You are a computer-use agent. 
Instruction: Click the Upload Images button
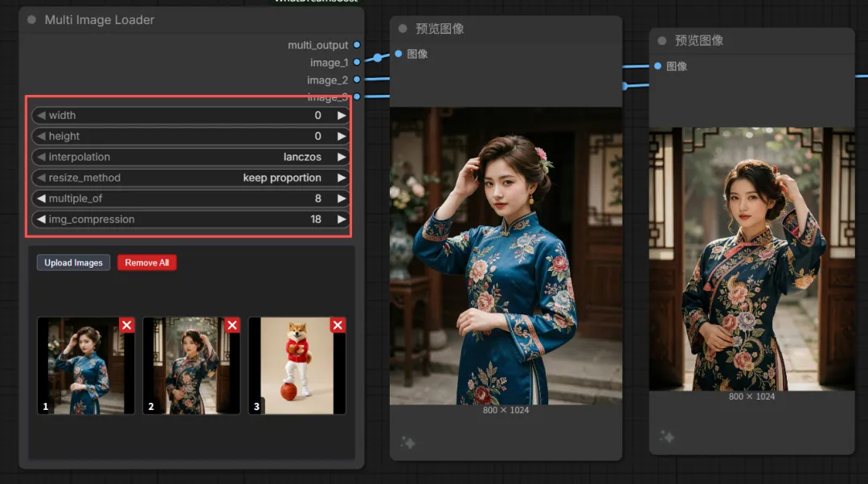(x=74, y=262)
